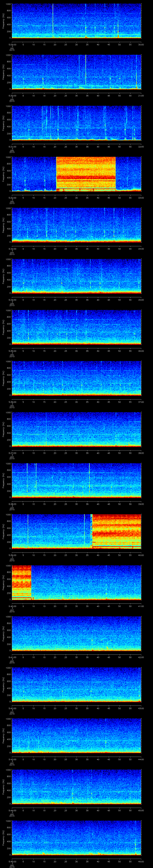Open the 5:35:00 spectrogram panel
The height and width of the screenshot is (868, 153).
point(76,327)
